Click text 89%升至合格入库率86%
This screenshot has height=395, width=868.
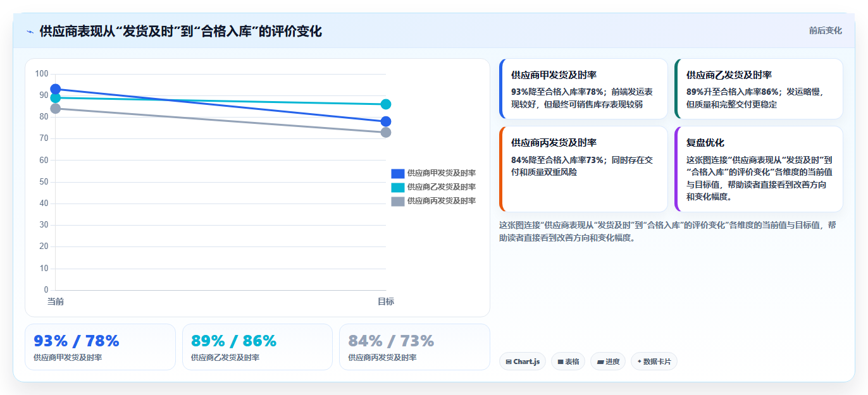[x=732, y=92]
